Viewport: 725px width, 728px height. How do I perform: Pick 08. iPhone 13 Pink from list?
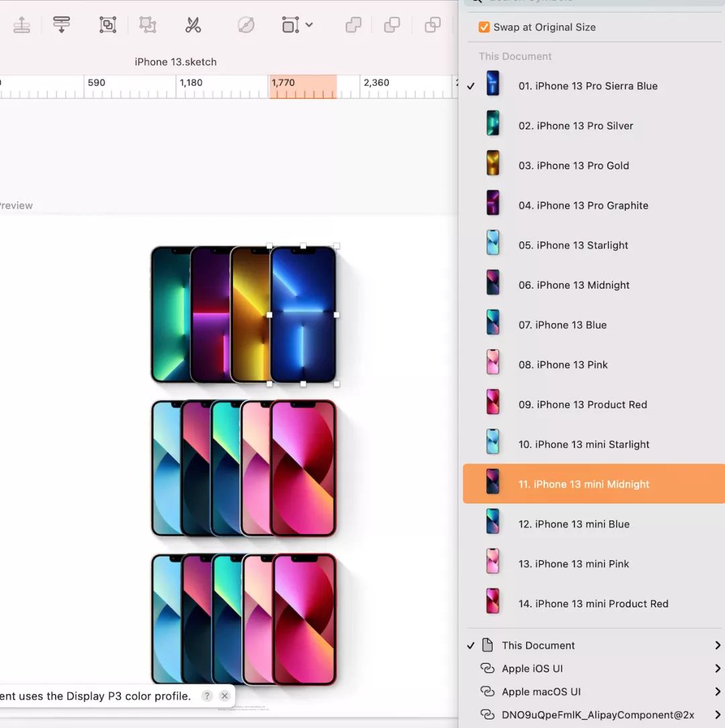point(563,365)
